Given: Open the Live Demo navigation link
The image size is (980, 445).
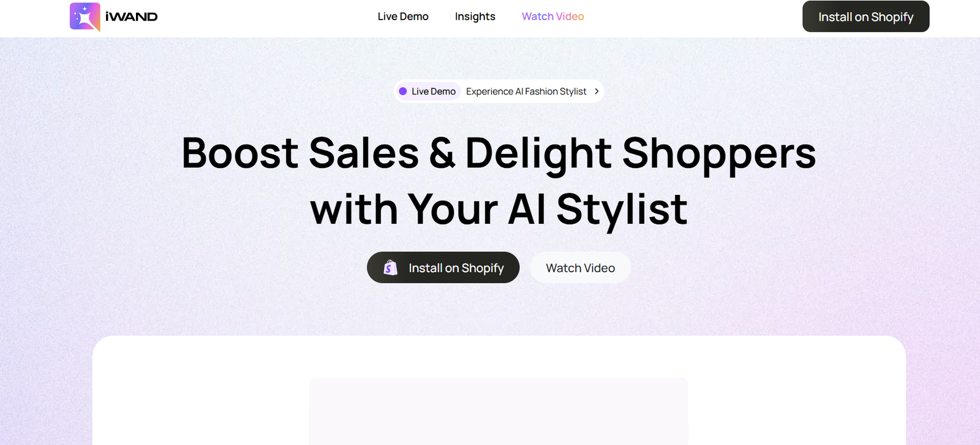Looking at the screenshot, I should (403, 17).
